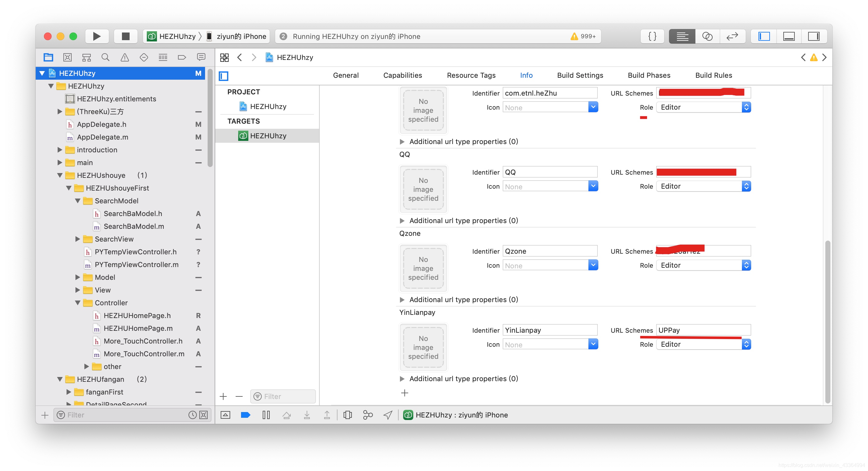Open the Find navigator magnifier icon

click(105, 57)
